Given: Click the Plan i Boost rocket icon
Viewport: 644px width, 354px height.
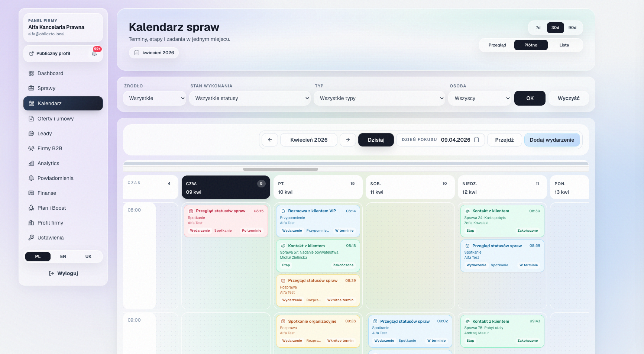Looking at the screenshot, I should [31, 208].
